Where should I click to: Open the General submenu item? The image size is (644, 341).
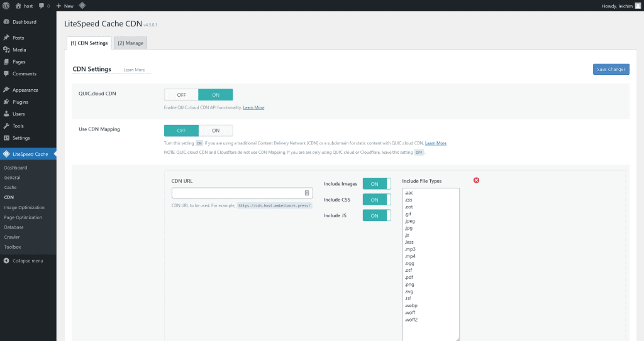click(x=13, y=178)
